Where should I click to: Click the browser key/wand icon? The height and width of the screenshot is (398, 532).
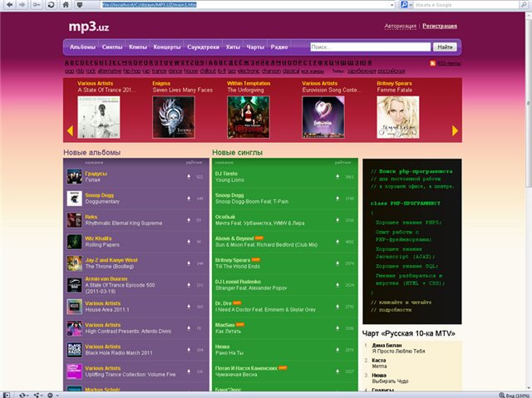click(37, 5)
